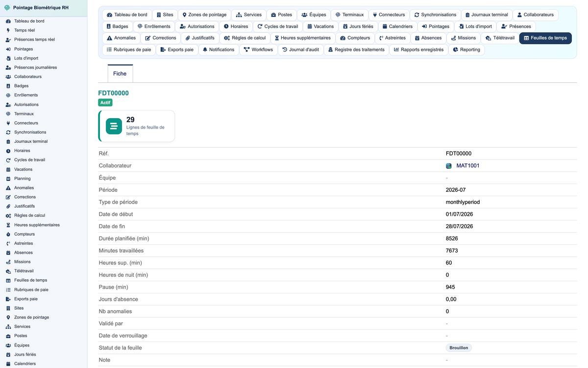Click the Présences temps réel sidebar link

(34, 40)
